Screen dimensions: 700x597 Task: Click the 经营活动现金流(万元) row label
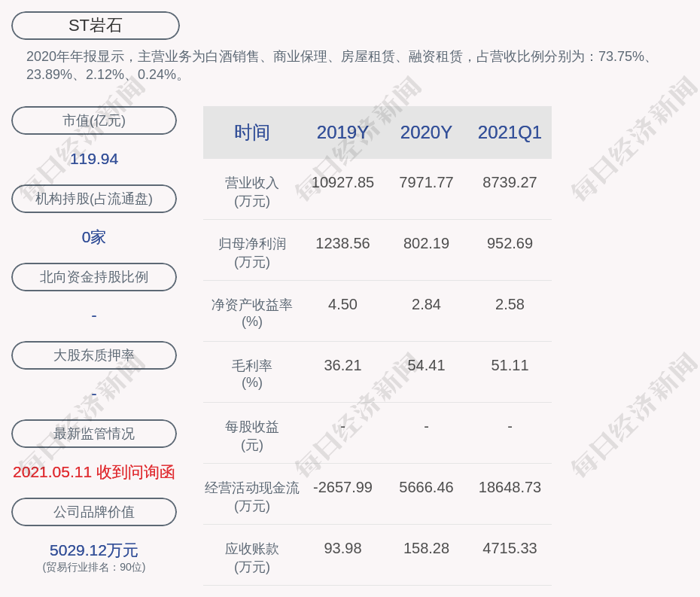(x=251, y=496)
